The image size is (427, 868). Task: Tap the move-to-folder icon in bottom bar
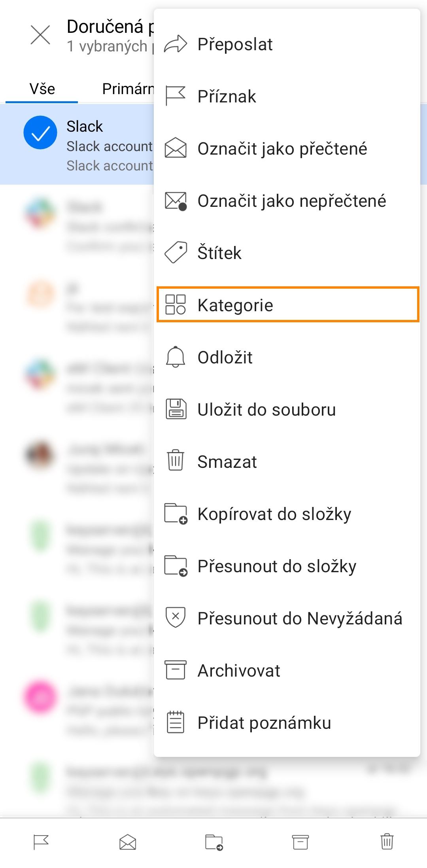coord(214,842)
